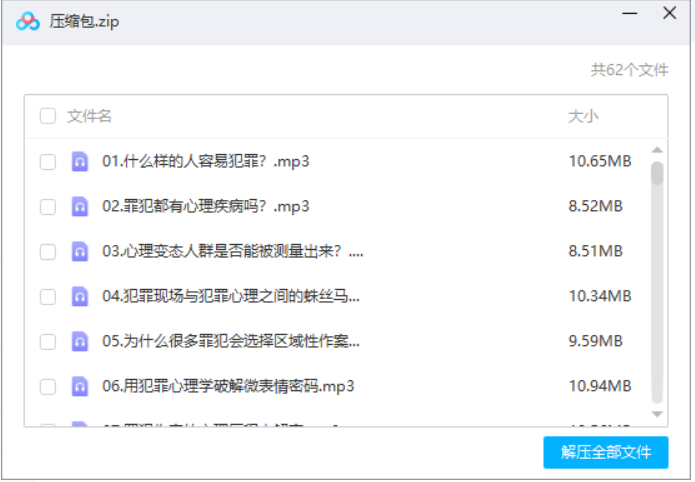Select checkbox for 04.犯罪现场与犯罪心理 file
This screenshot has height=482, width=695.
pyautogui.click(x=48, y=296)
